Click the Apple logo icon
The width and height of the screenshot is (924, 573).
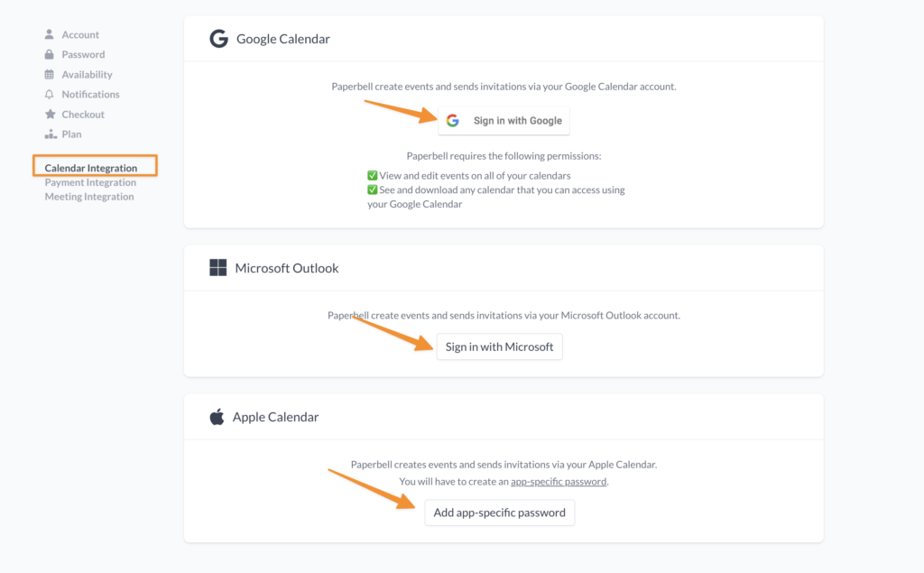click(217, 417)
